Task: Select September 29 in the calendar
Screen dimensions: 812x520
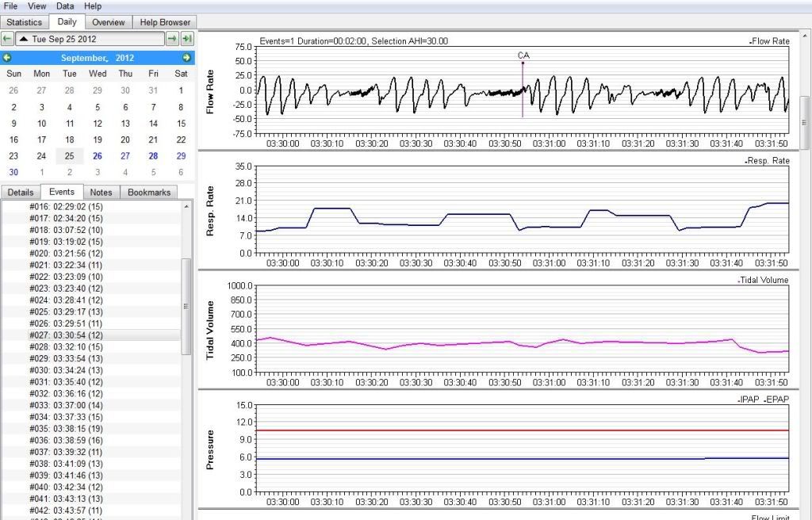Action: click(181, 156)
